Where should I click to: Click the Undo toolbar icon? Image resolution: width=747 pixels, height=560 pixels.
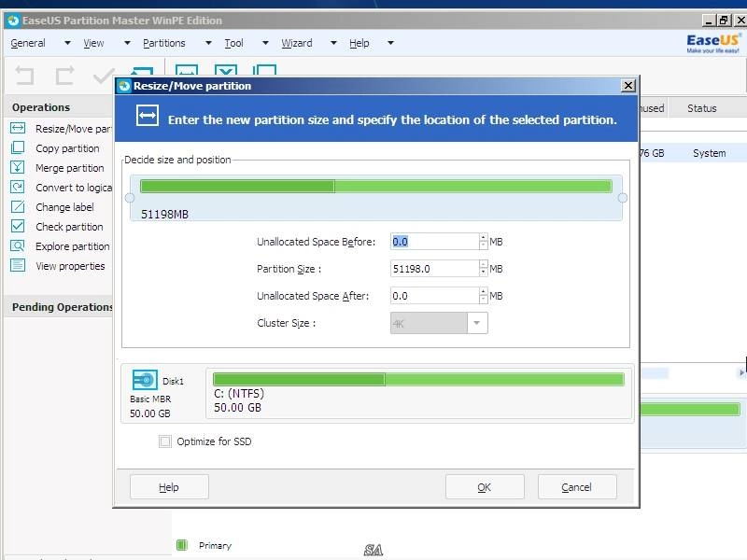(x=25, y=76)
